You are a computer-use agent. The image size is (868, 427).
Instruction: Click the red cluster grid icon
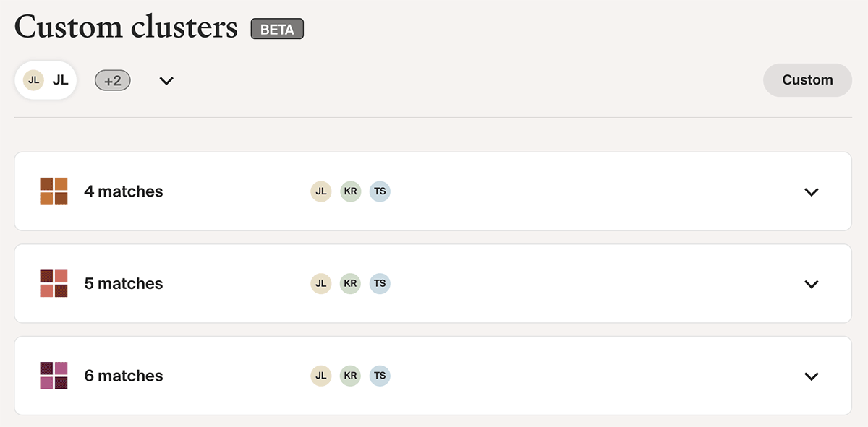click(54, 283)
